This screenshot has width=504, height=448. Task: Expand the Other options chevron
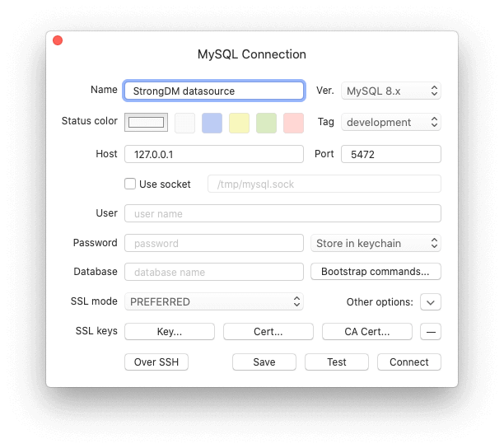click(x=431, y=301)
